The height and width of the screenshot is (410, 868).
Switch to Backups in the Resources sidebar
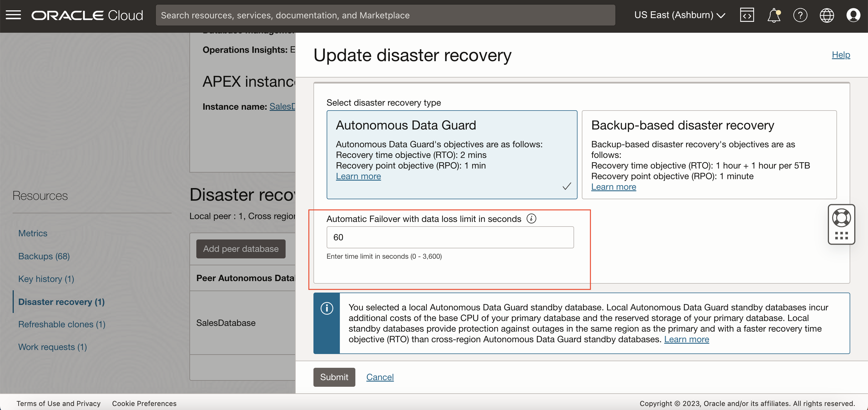pos(44,256)
